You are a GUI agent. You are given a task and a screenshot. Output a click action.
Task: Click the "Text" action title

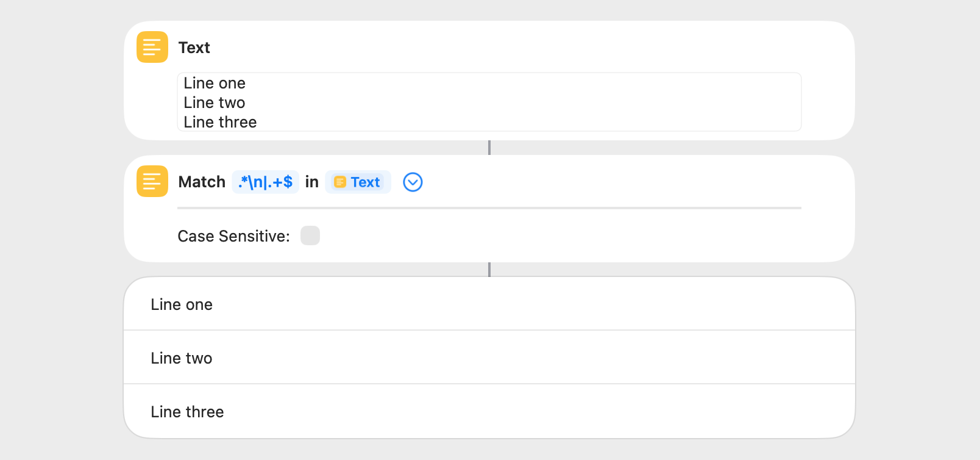tap(194, 48)
